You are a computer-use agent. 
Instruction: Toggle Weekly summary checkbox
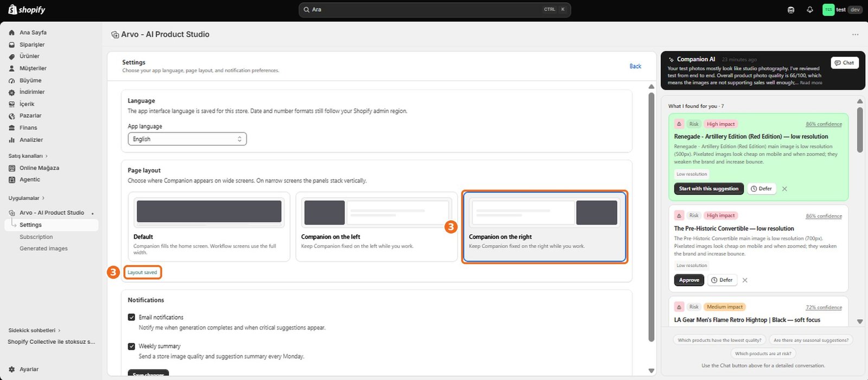[131, 346]
